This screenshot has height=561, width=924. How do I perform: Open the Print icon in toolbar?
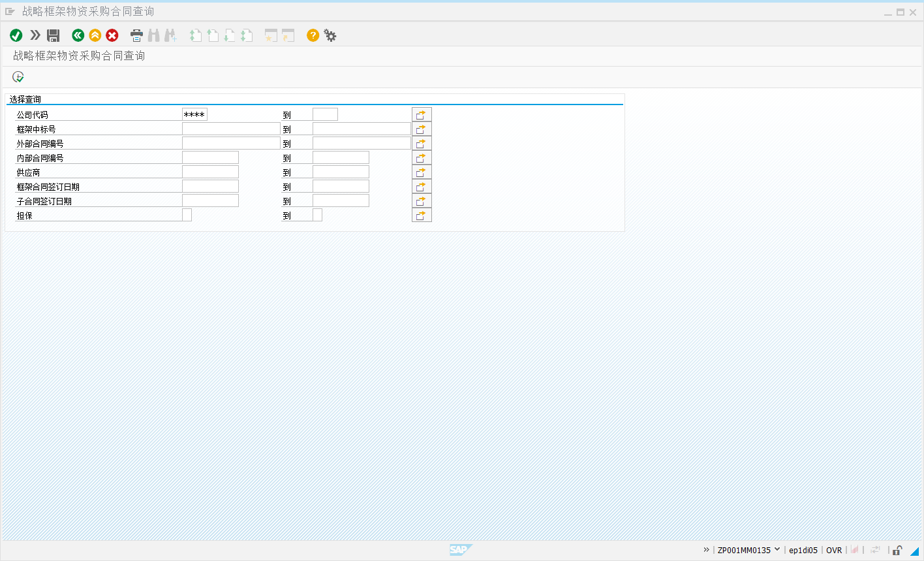tap(136, 35)
